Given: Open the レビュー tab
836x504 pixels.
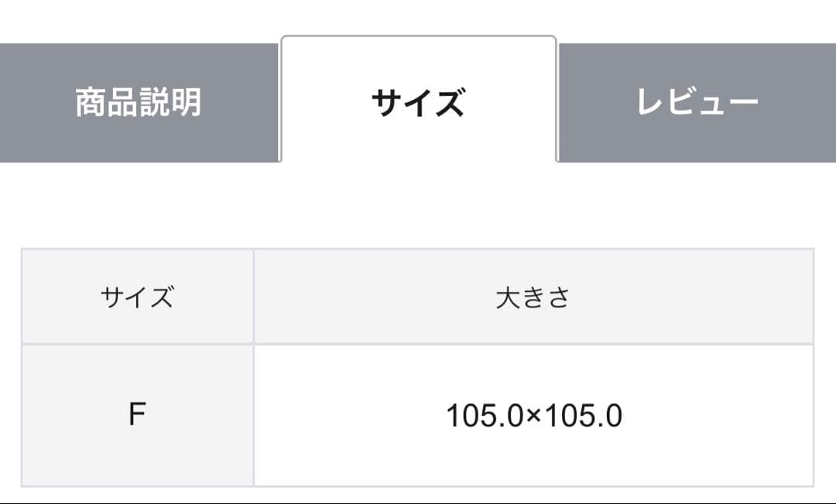Looking at the screenshot, I should pyautogui.click(x=697, y=102).
